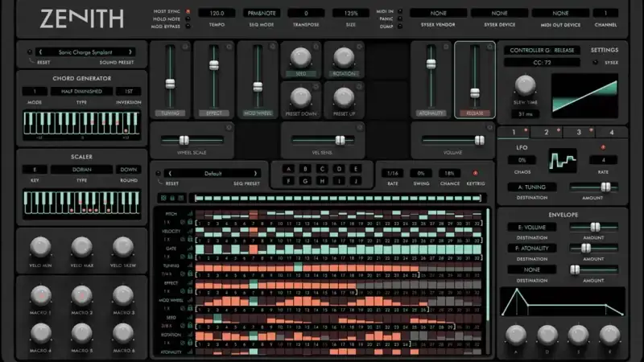Image resolution: width=644 pixels, height=362 pixels.
Task: Select pattern slot C
Action: coord(322,169)
